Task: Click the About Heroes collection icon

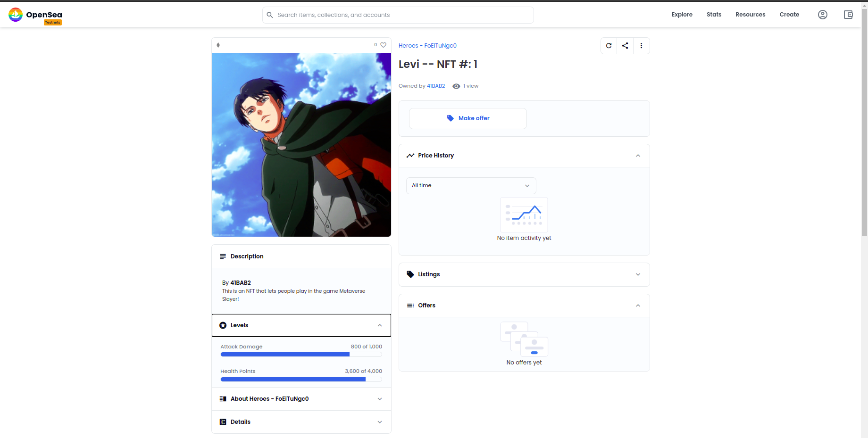Action: [x=223, y=399]
